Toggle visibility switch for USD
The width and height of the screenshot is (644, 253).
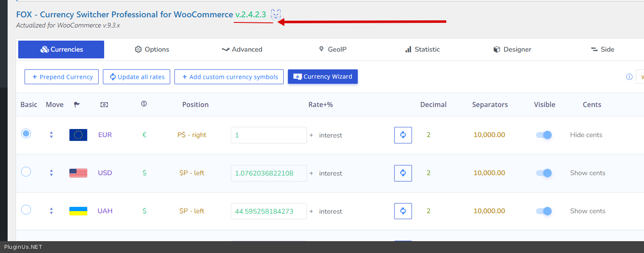click(544, 173)
